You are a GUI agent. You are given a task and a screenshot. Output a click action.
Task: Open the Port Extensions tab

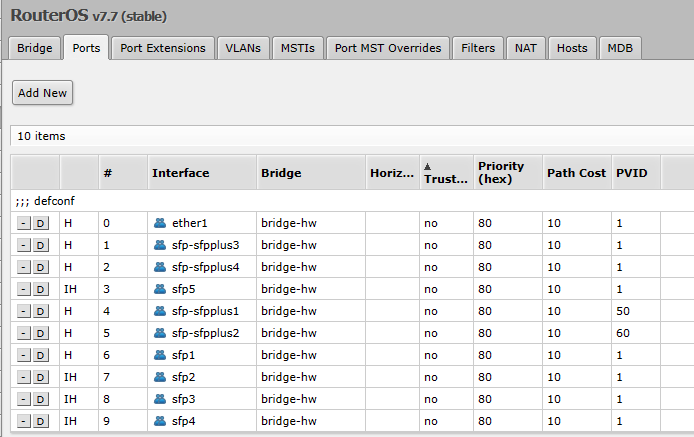tap(163, 48)
